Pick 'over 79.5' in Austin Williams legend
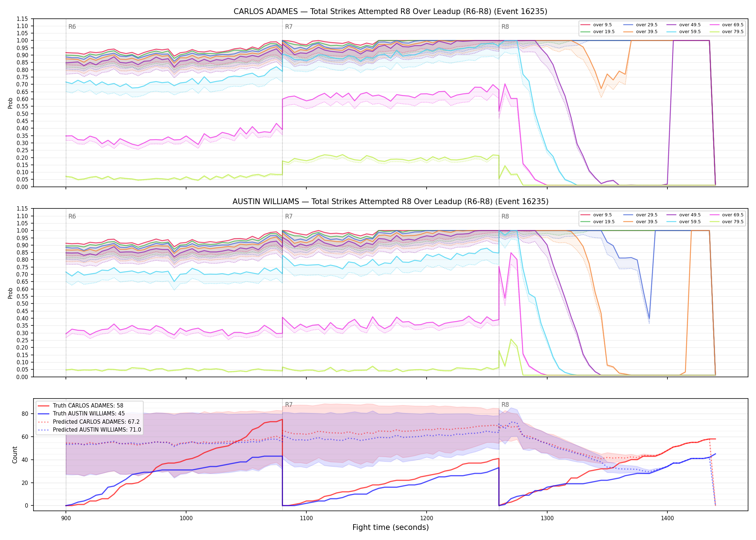The image size is (756, 540). [726, 222]
